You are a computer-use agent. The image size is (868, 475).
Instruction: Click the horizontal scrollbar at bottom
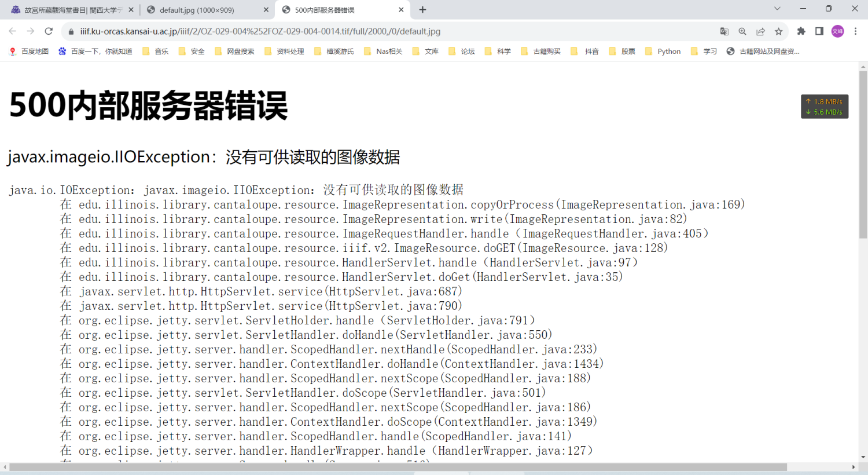tap(398, 467)
